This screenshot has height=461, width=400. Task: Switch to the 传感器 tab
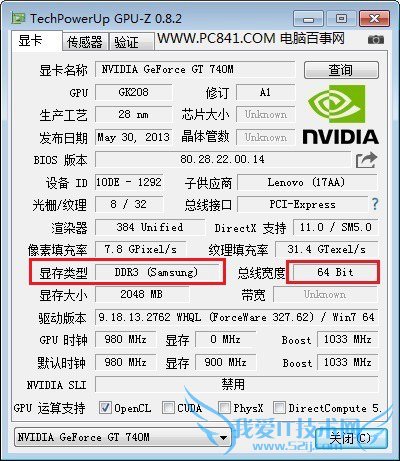(x=85, y=42)
